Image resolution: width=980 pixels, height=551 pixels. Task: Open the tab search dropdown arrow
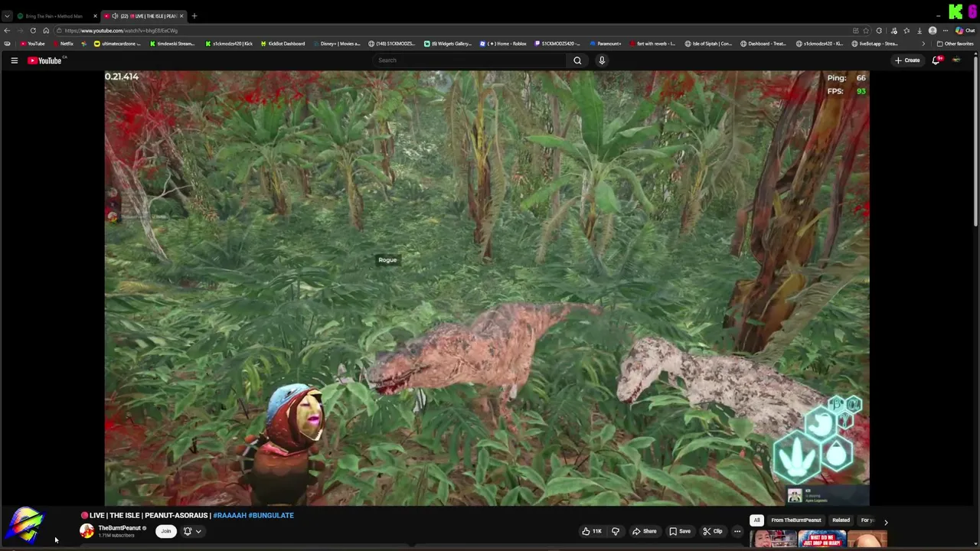tap(7, 16)
